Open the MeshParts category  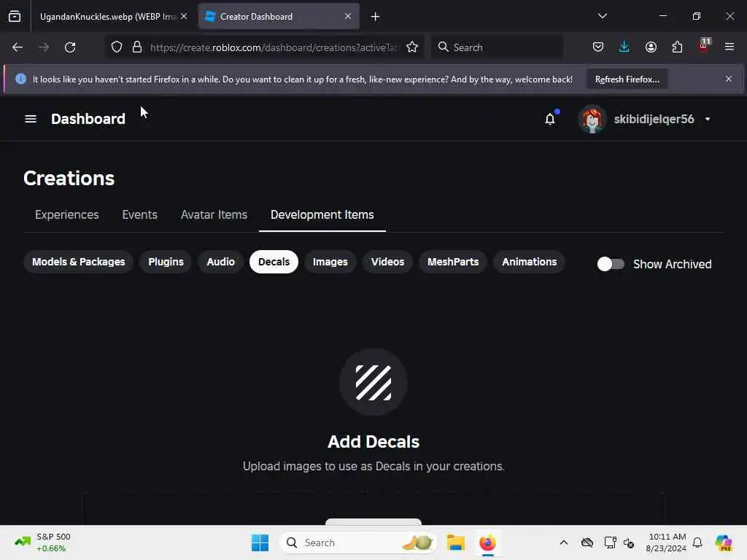click(453, 262)
